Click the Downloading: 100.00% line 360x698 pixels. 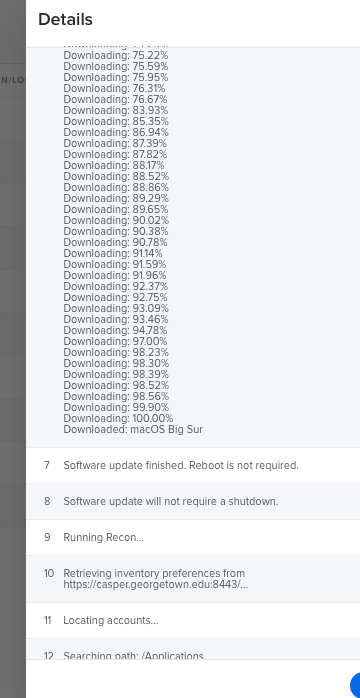[118, 418]
